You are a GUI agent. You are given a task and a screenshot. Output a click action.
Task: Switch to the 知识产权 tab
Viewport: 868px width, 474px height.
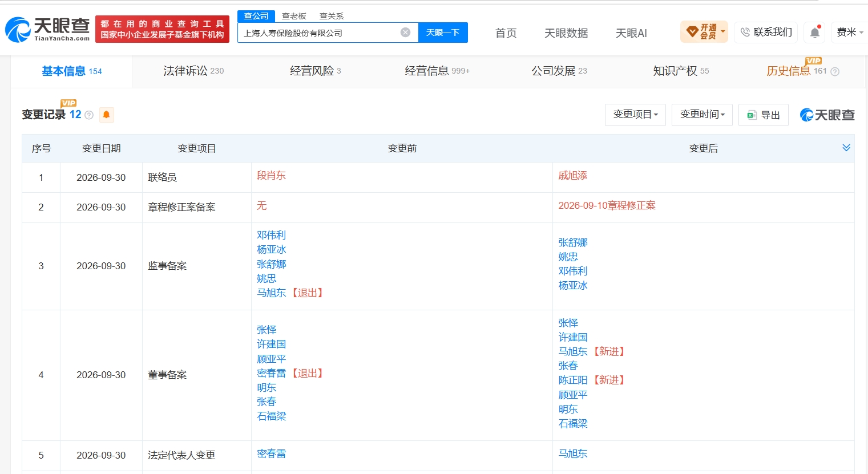click(681, 71)
